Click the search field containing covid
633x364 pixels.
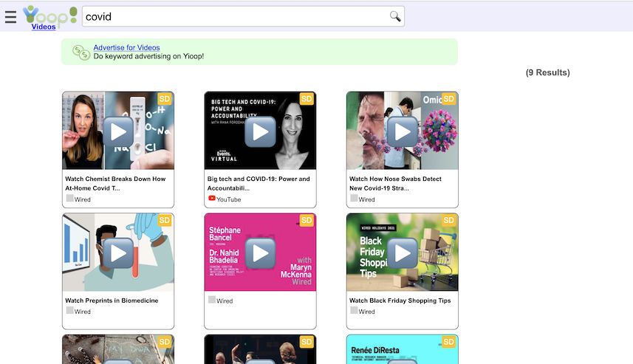tap(243, 16)
